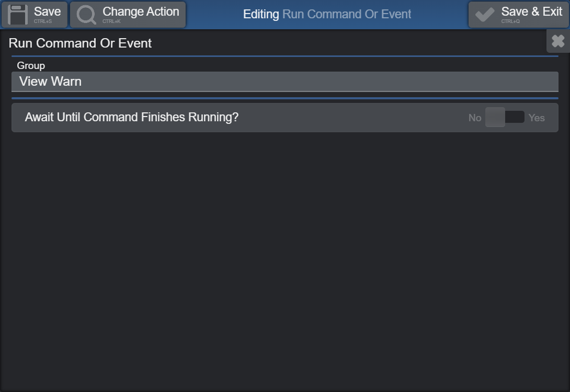This screenshot has width=570, height=392.
Task: Toggle the Await Until Command Finishes switch
Action: coord(505,118)
